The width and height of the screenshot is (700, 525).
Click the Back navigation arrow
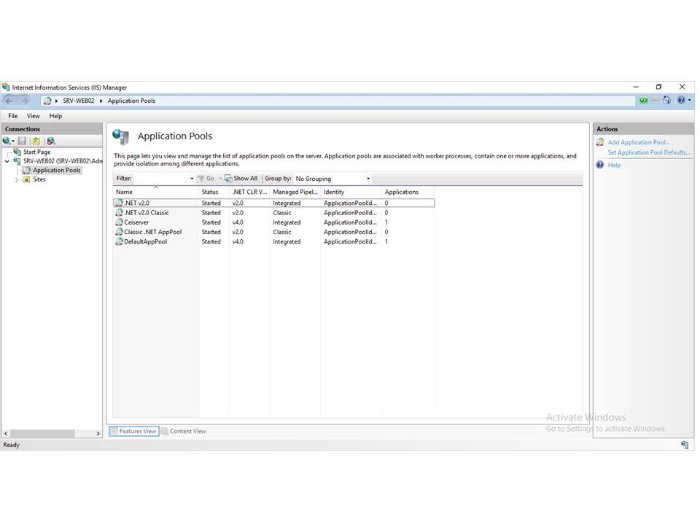click(9, 101)
